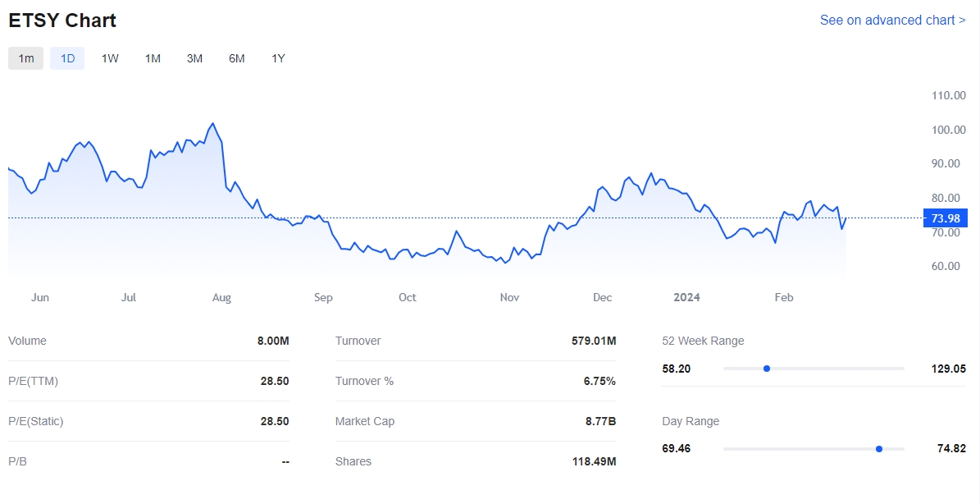Show the 1Y chart range
The width and height of the screenshot is (980, 504).
tap(279, 58)
